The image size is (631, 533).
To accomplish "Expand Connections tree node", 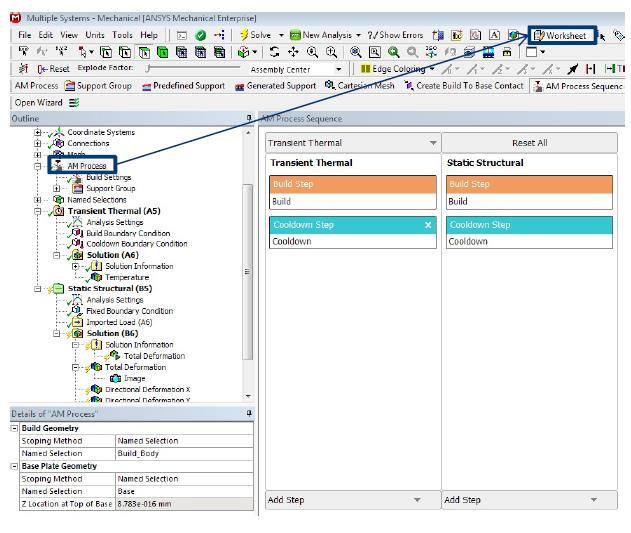I will pos(37,143).
